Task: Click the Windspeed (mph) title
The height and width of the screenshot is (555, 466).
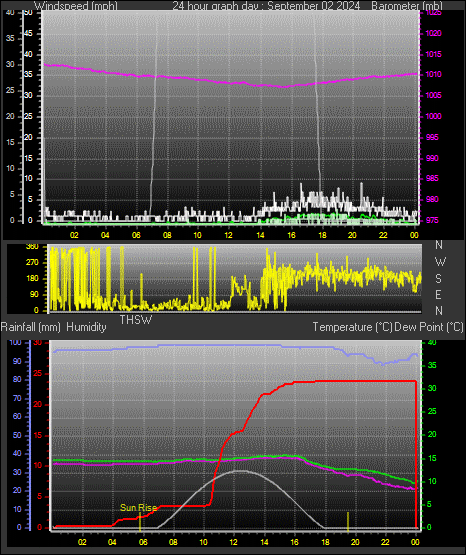Action: (x=76, y=6)
